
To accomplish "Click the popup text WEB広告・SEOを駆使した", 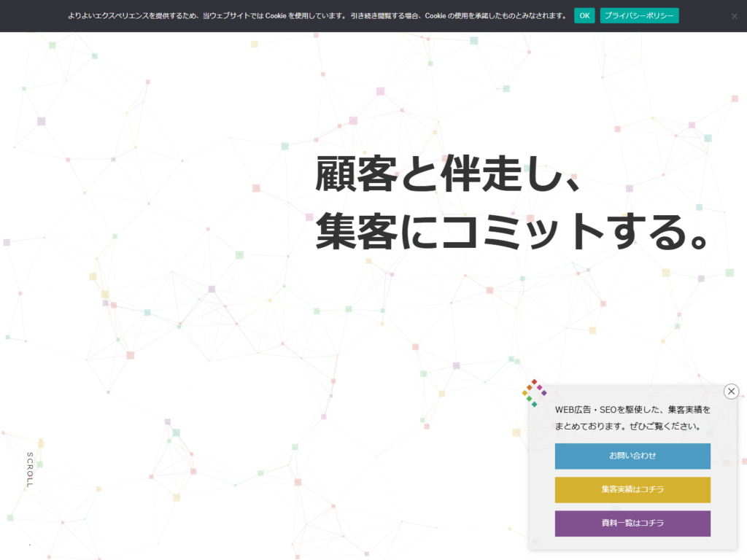I will (x=632, y=410).
